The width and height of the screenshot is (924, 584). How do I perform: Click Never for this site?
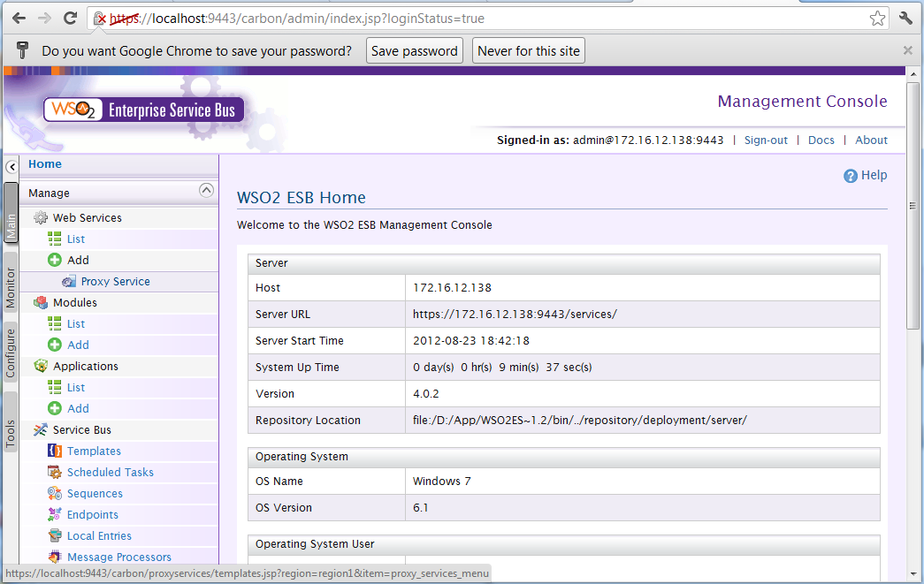(x=529, y=50)
